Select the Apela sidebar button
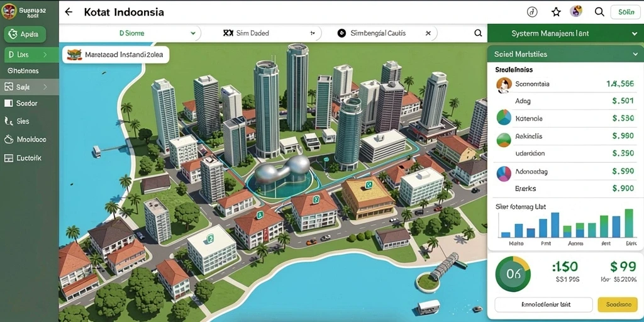Image resolution: width=644 pixels, height=322 pixels. point(25,35)
